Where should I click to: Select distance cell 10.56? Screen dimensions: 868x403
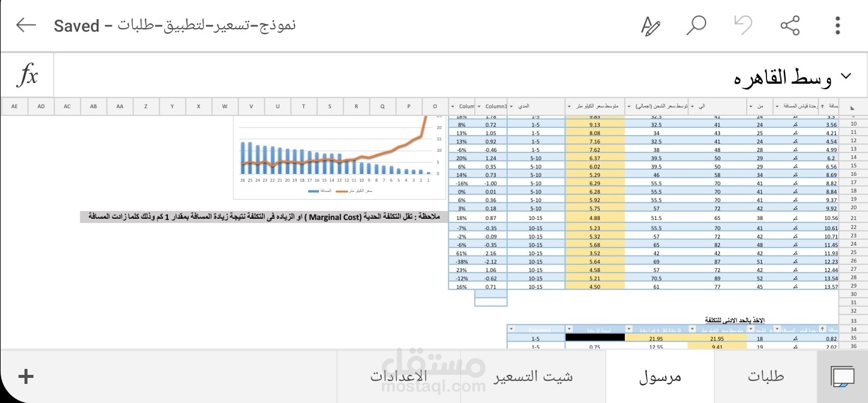coord(827,218)
